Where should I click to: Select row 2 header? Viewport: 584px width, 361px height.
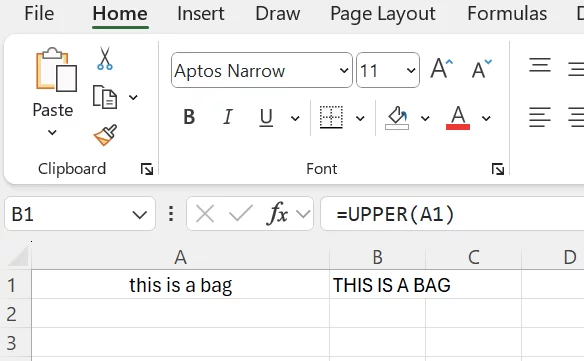[15, 314]
